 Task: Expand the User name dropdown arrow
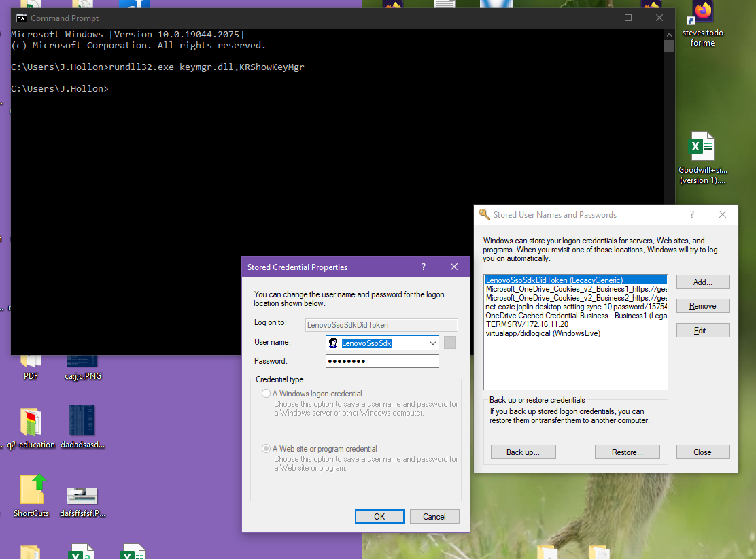[432, 343]
